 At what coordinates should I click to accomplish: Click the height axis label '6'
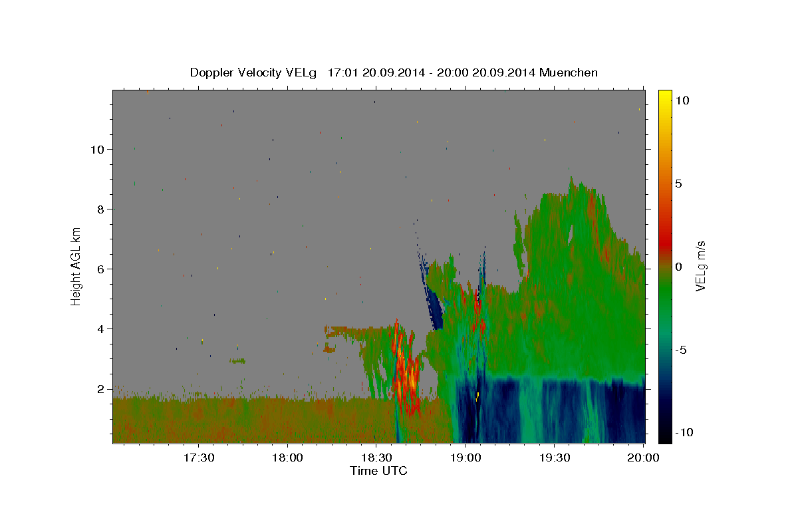(x=101, y=269)
